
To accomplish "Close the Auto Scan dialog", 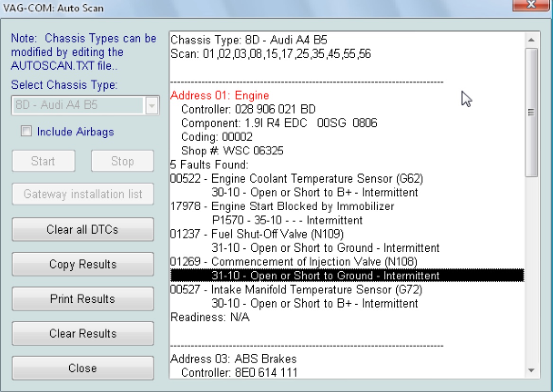I will click(x=83, y=368).
